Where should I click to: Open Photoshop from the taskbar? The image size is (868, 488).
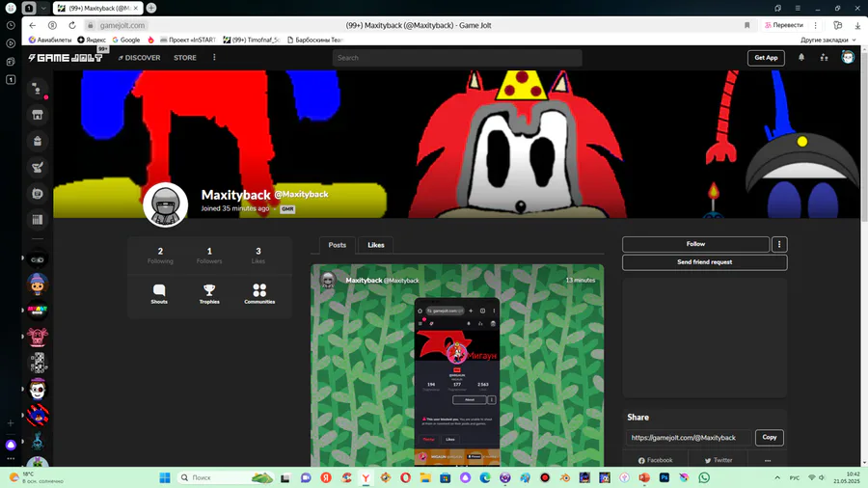(x=665, y=477)
